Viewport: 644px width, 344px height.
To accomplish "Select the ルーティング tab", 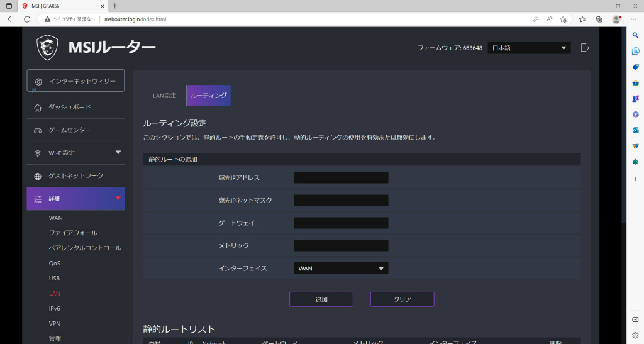I will click(209, 95).
